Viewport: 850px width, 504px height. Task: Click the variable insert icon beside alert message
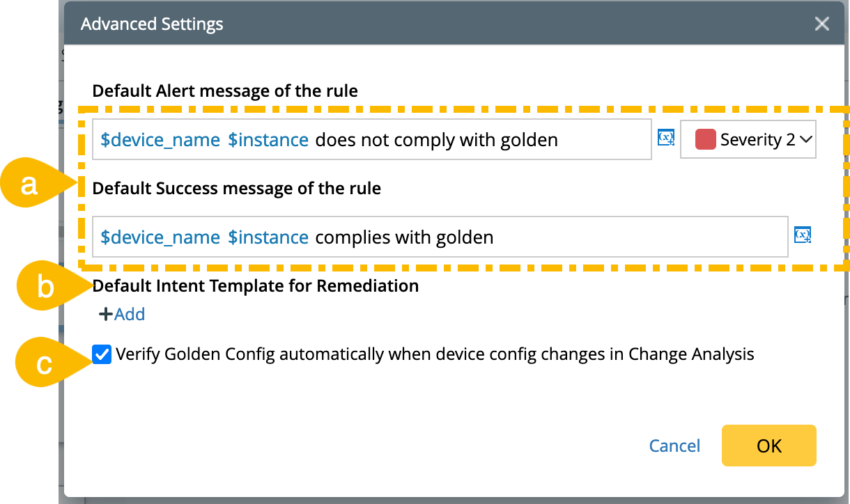coord(666,139)
